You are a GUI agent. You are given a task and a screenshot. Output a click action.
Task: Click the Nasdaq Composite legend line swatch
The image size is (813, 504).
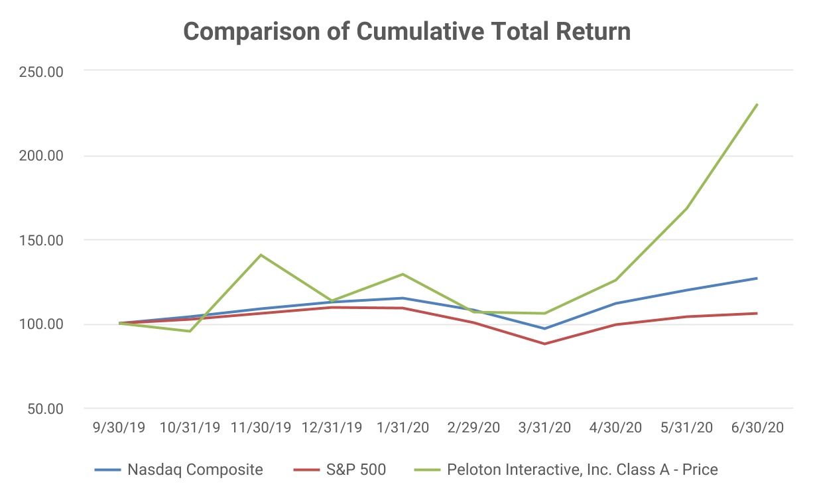coord(107,470)
